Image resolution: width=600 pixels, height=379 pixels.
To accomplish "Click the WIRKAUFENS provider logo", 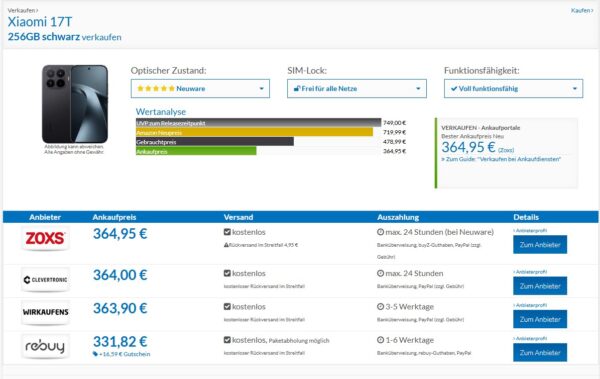I will [x=45, y=312].
